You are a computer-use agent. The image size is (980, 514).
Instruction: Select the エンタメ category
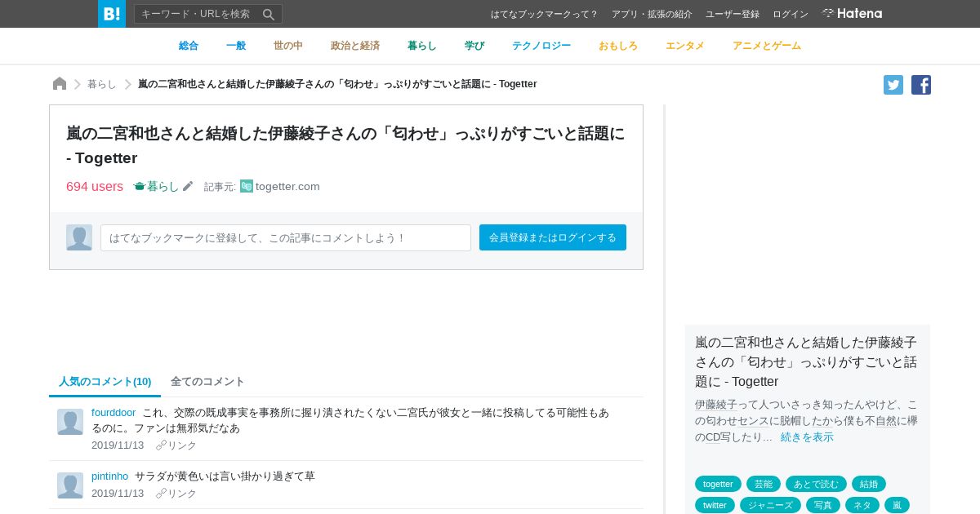[685, 46]
